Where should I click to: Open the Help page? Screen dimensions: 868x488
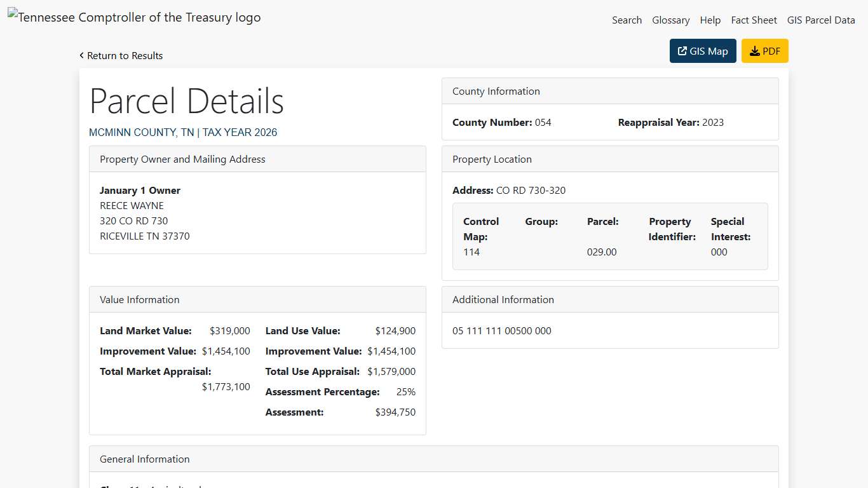pyautogui.click(x=710, y=20)
